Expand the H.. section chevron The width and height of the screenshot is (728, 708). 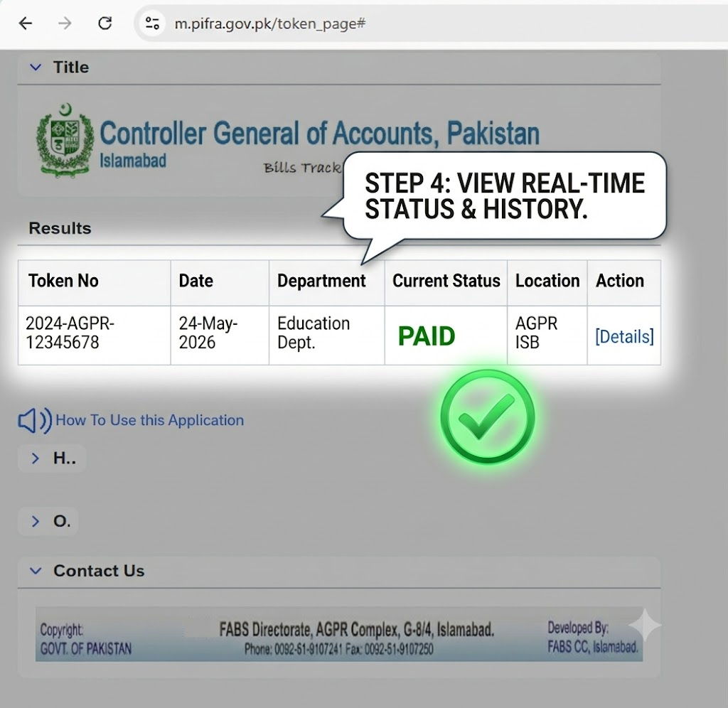(x=36, y=458)
